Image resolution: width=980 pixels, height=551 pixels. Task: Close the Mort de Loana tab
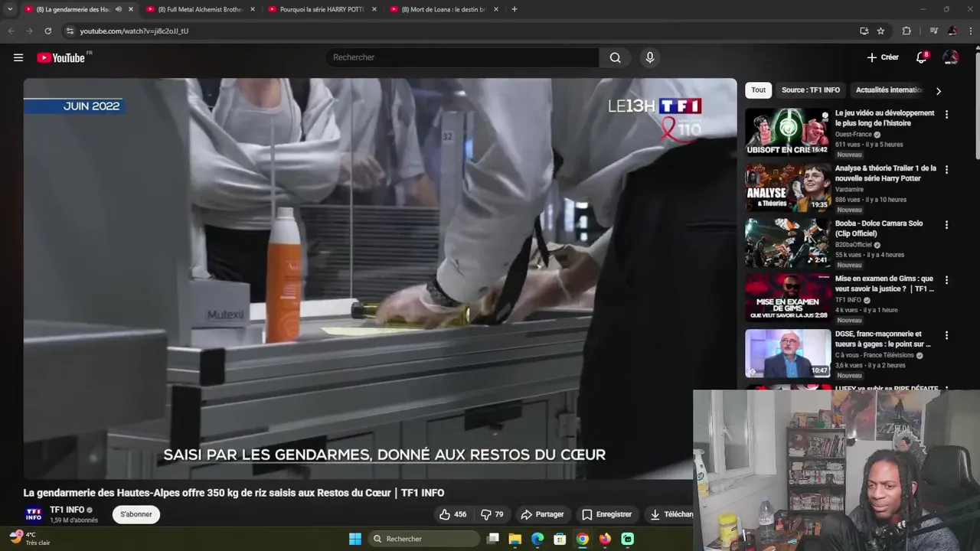[496, 9]
